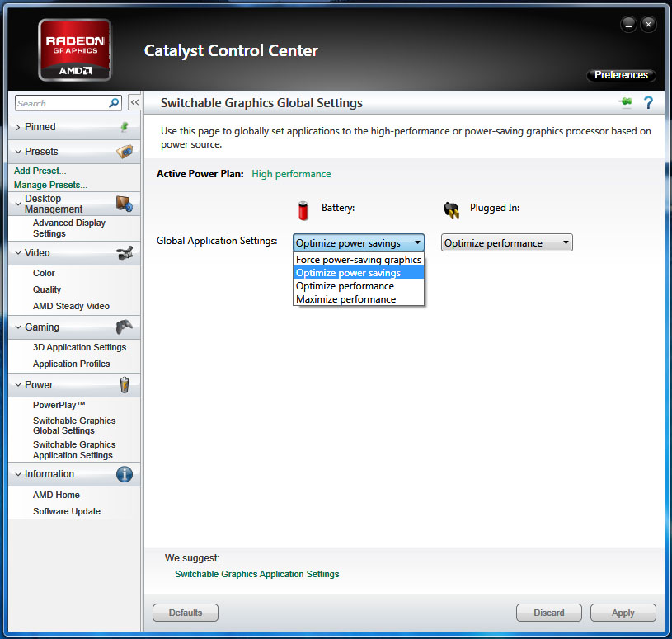Close the Catalyst Control Center window
The image size is (672, 639).
648,25
